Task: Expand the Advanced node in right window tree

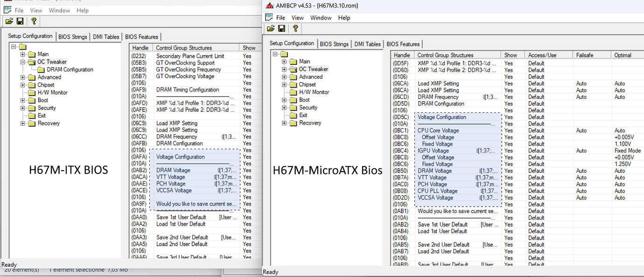Action: (284, 77)
